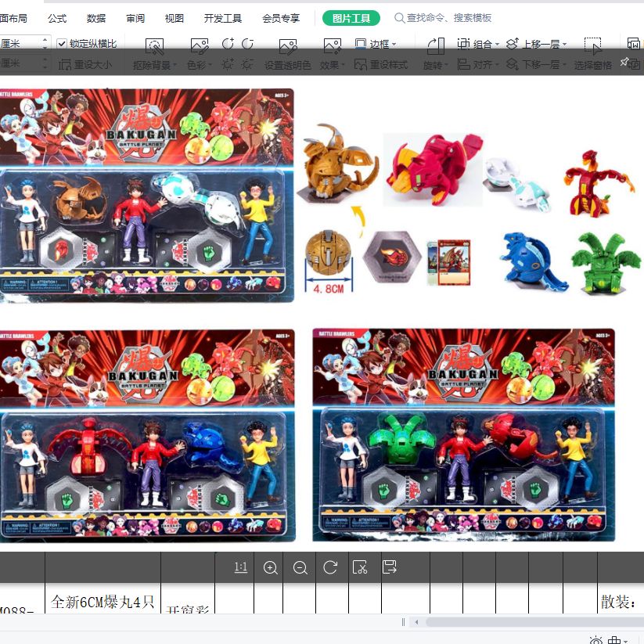Click the green winged Bakugan figure image

(605, 263)
